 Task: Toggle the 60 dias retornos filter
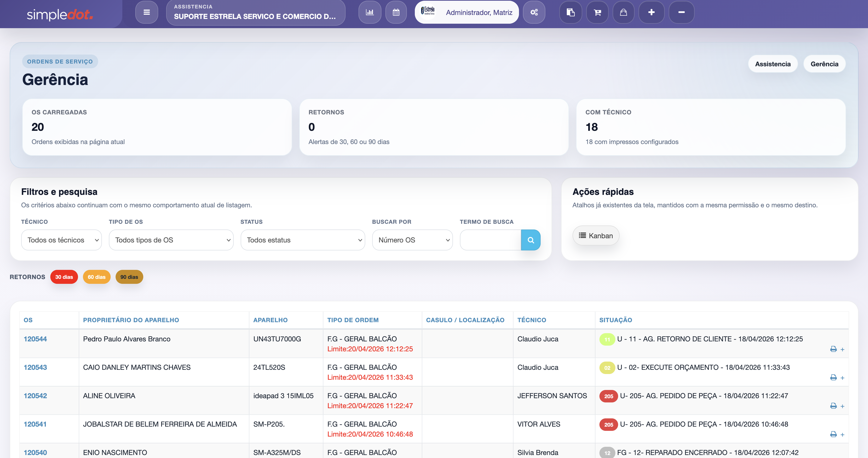[97, 277]
